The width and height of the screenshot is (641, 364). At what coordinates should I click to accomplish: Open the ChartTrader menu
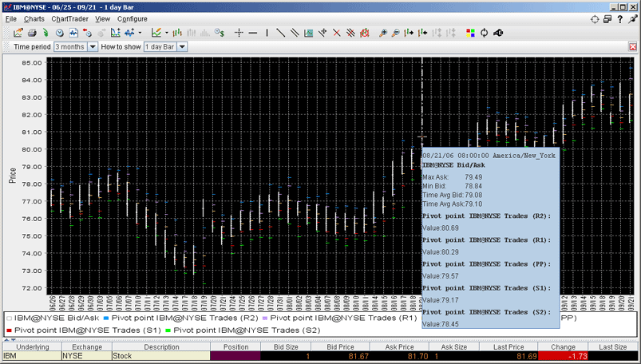(70, 19)
